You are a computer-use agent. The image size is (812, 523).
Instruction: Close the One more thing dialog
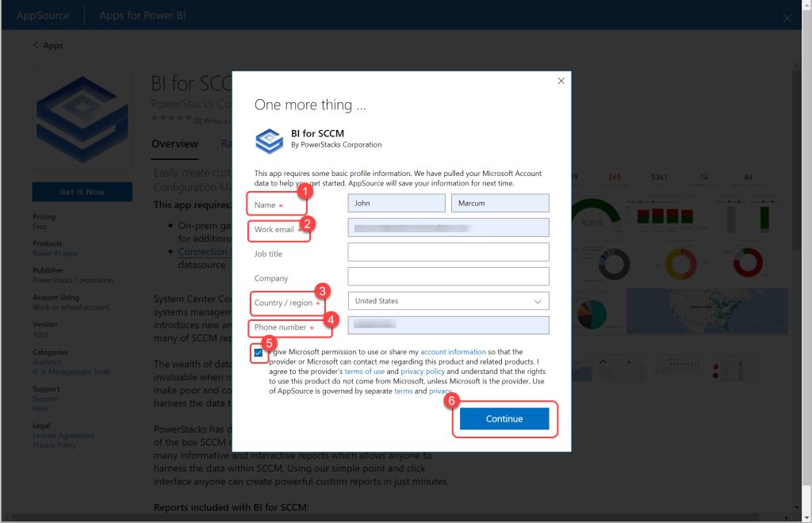pyautogui.click(x=561, y=81)
